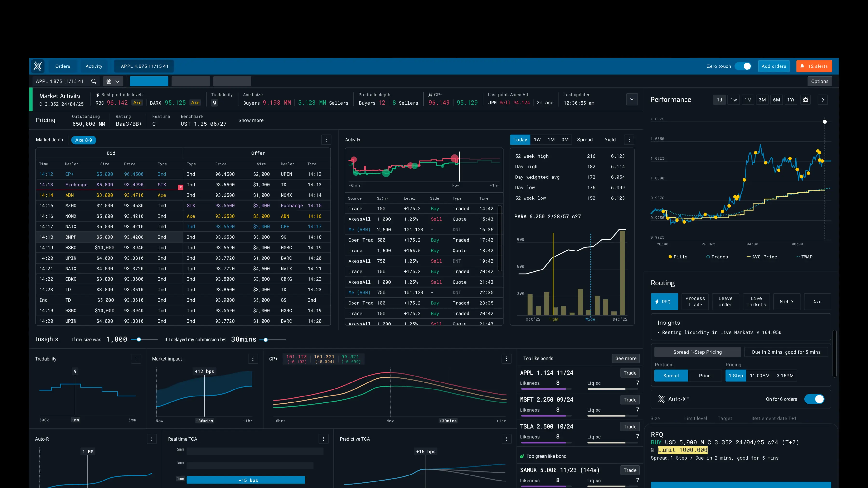868x488 pixels.
Task: Choose Process Trade routing
Action: click(x=695, y=302)
